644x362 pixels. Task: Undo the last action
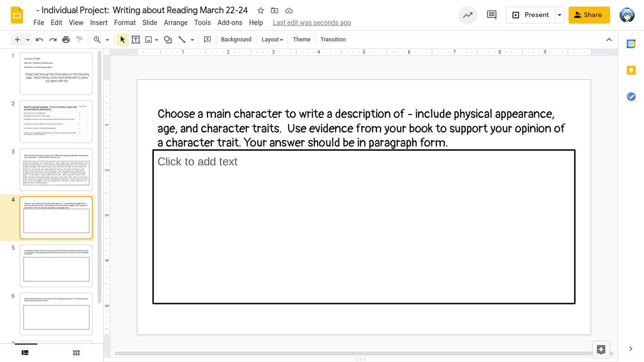click(x=40, y=40)
